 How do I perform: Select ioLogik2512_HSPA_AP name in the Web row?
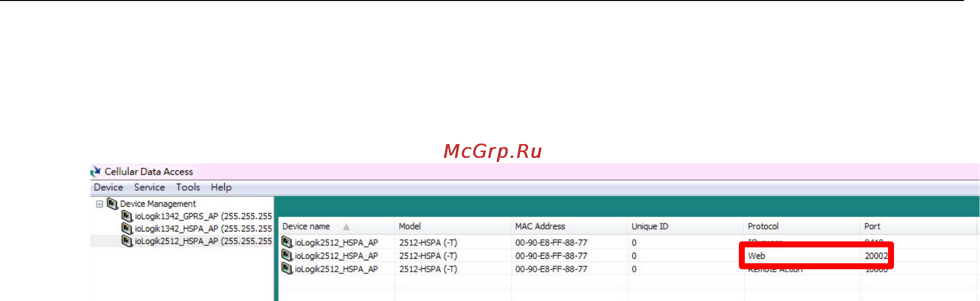click(x=336, y=256)
